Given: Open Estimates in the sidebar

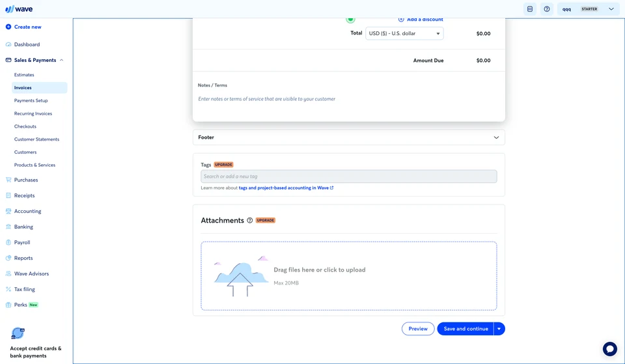Looking at the screenshot, I should coord(24,75).
